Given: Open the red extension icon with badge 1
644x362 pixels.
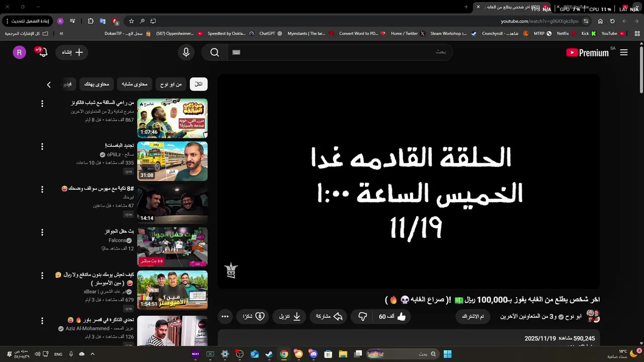Looking at the screenshot, I should [x=115, y=21].
